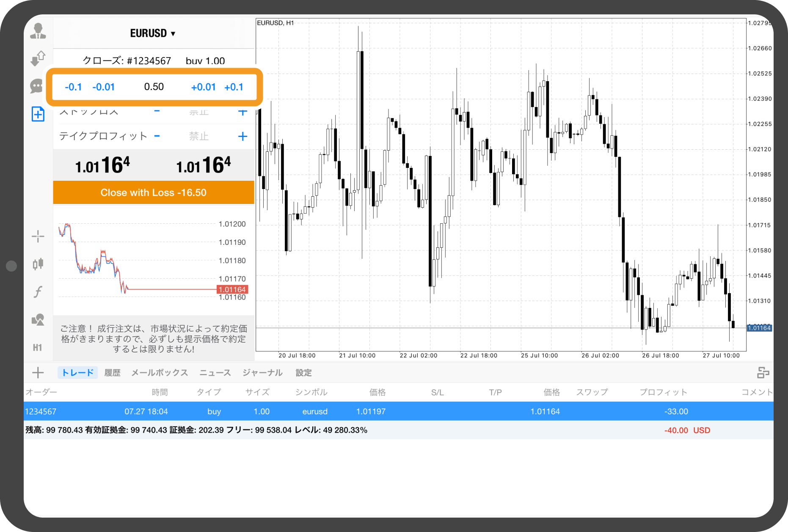Screen dimensions: 788x532
Task: Toggle the layout icon in trade panel
Action: tap(763, 373)
